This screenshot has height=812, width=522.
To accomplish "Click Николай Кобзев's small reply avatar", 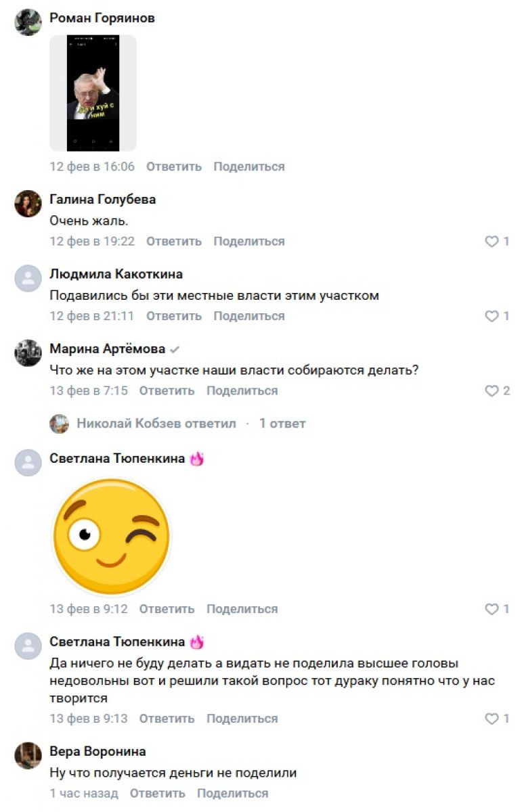I will [59, 424].
